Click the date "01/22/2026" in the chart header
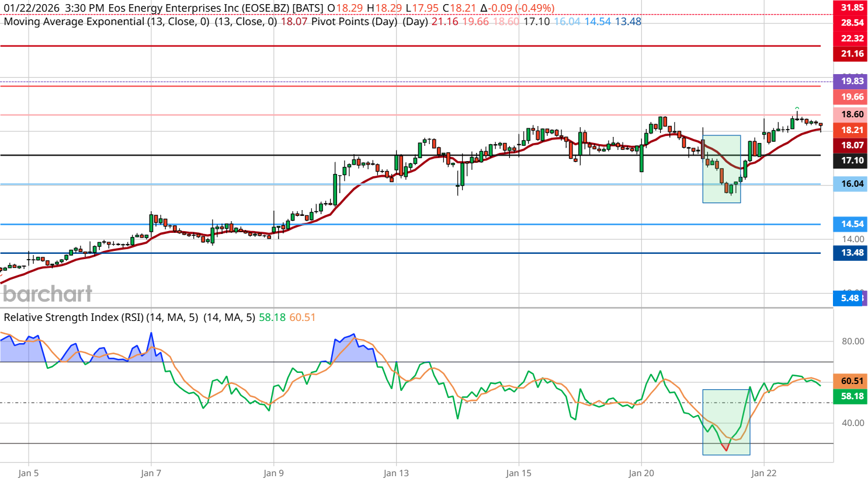868x482 pixels. [32, 8]
